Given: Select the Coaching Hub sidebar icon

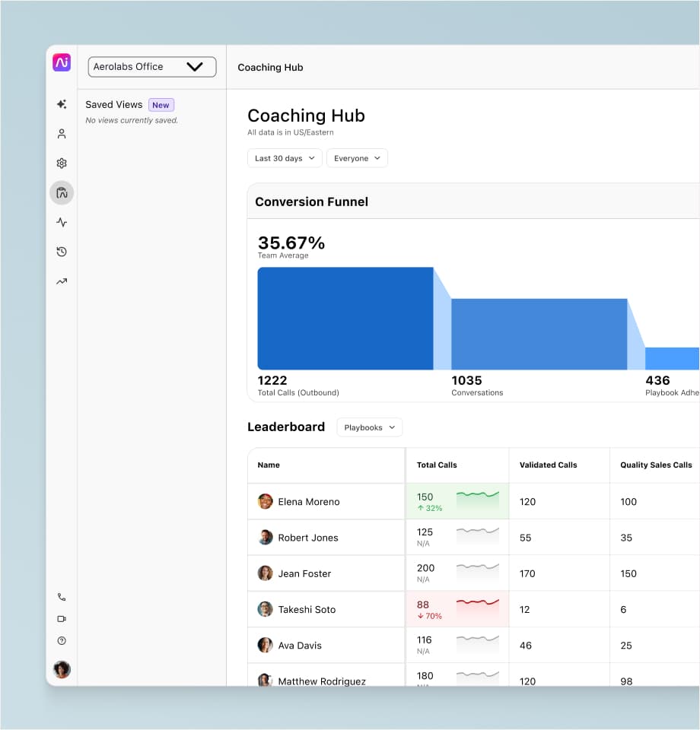Looking at the screenshot, I should pos(62,193).
